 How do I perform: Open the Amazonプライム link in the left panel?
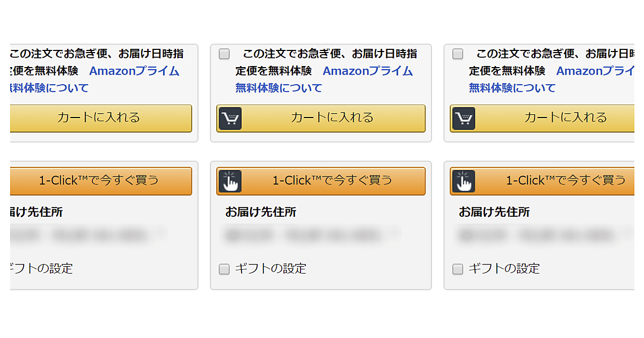point(134,71)
